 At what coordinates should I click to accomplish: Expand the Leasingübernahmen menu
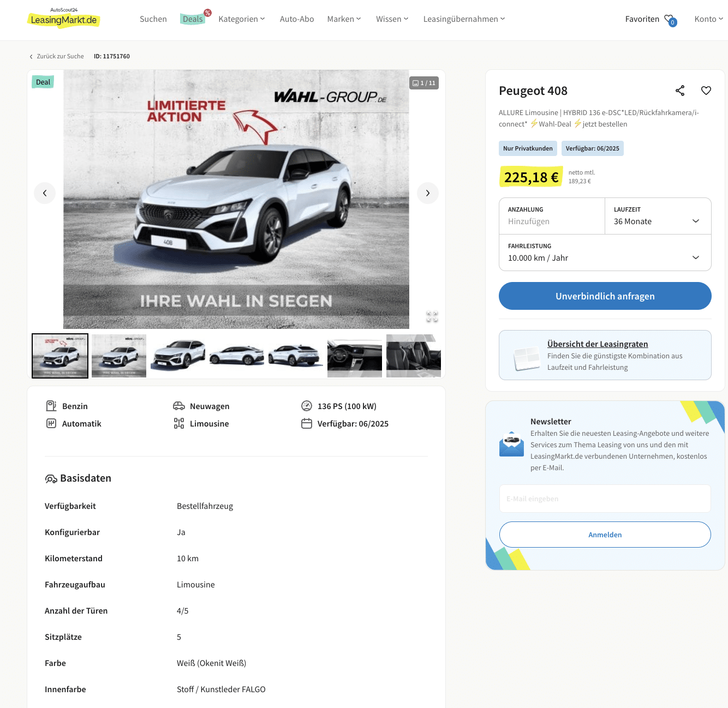click(x=464, y=19)
